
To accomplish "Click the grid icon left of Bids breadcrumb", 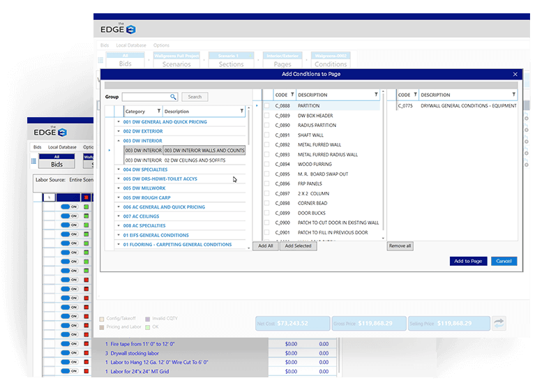I will pos(100,60).
